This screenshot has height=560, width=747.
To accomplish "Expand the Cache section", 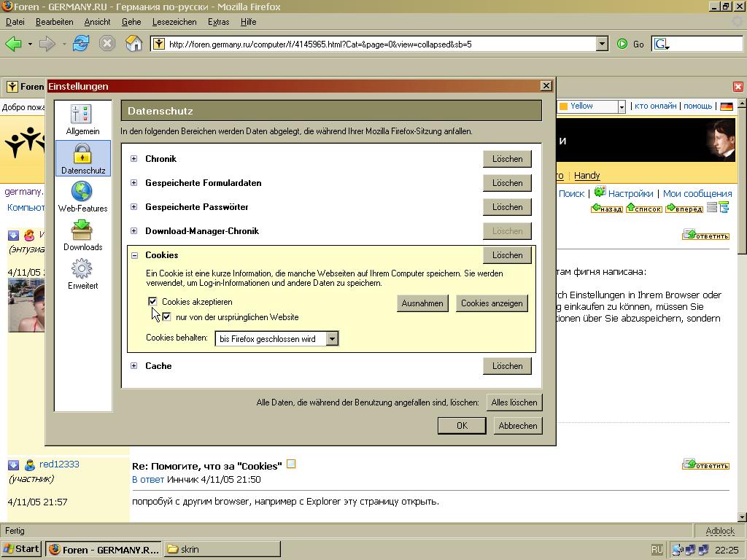I will click(133, 366).
